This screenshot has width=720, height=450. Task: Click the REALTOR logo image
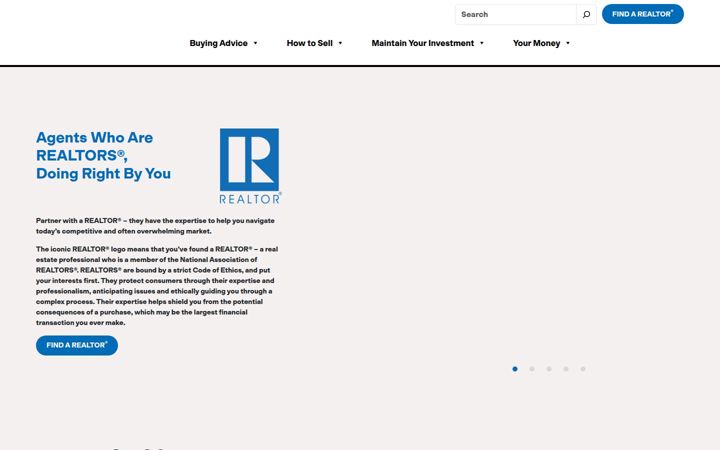pyautogui.click(x=250, y=166)
